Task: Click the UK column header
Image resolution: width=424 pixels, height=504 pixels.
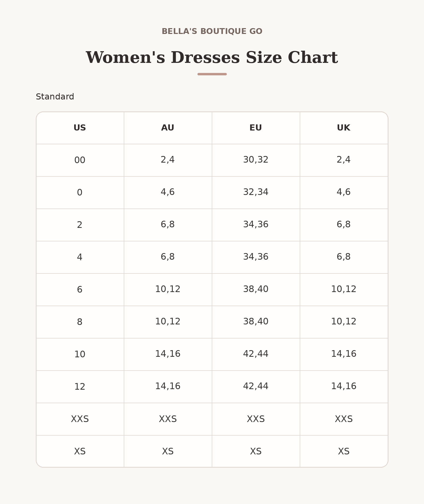Action: tap(344, 128)
